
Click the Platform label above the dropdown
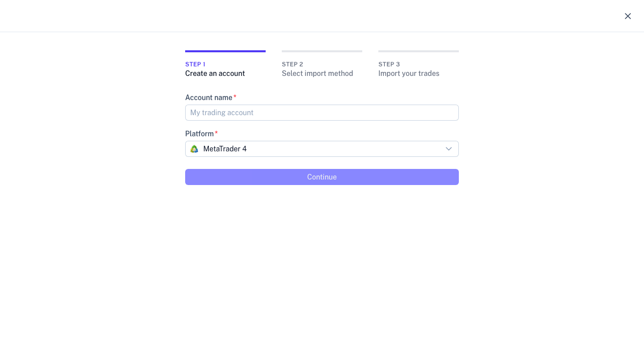[199, 133]
